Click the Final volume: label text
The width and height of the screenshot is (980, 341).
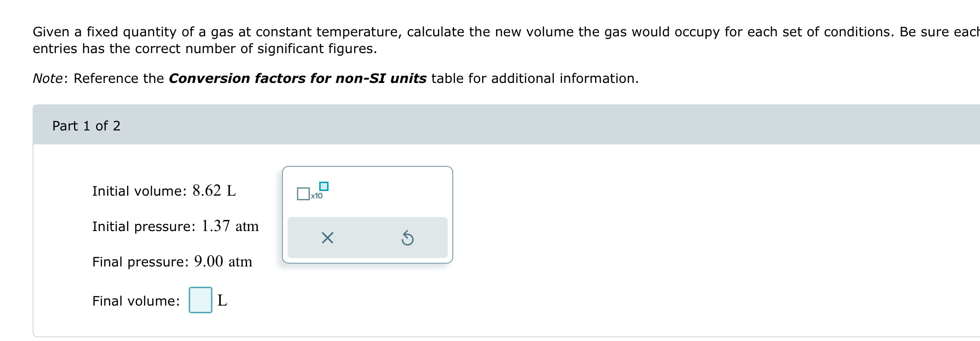click(x=135, y=301)
